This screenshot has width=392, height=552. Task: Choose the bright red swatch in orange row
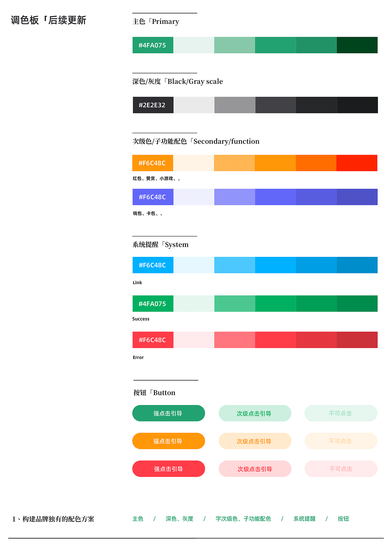coord(357,163)
